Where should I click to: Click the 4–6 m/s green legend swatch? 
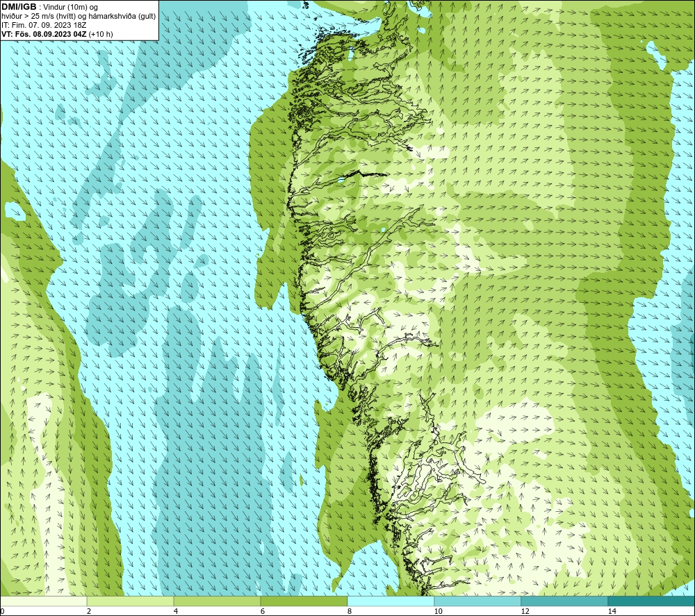(217, 601)
